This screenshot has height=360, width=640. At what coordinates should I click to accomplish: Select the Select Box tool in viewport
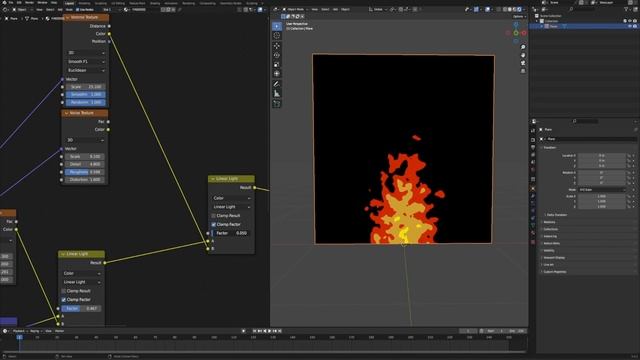277,27
